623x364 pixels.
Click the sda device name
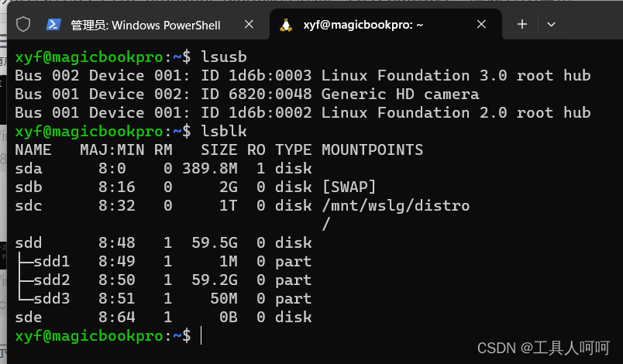point(29,169)
